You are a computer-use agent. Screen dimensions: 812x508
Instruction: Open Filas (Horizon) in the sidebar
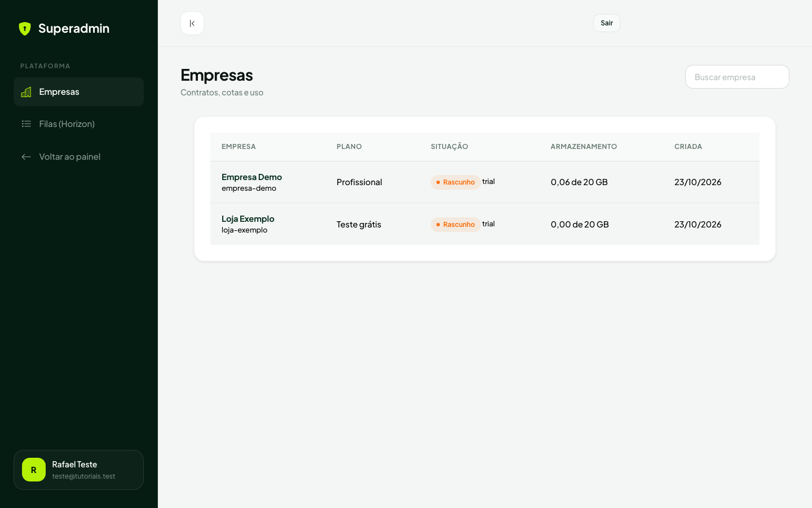78,124
